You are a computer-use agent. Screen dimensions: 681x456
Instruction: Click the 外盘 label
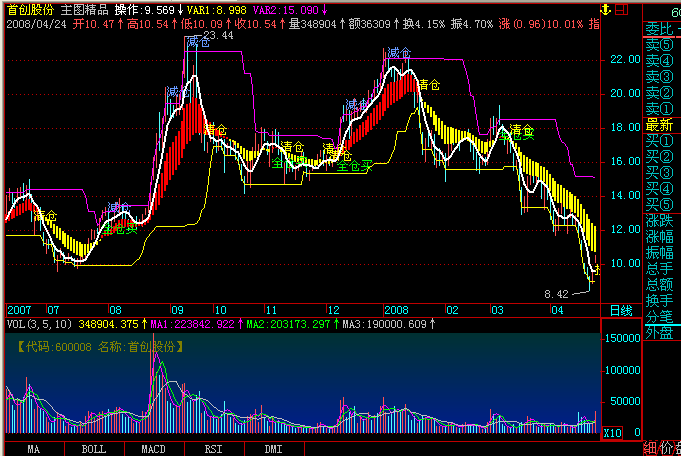tap(659, 333)
